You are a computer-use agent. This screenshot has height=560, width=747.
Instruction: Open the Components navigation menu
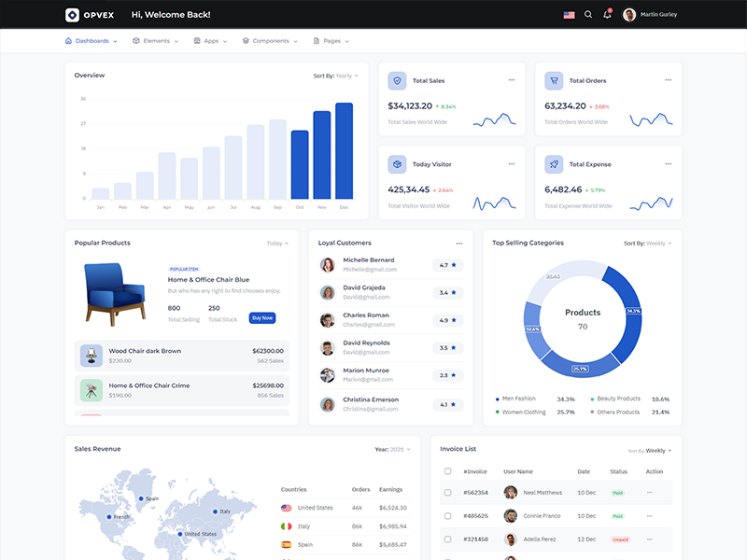(x=270, y=41)
